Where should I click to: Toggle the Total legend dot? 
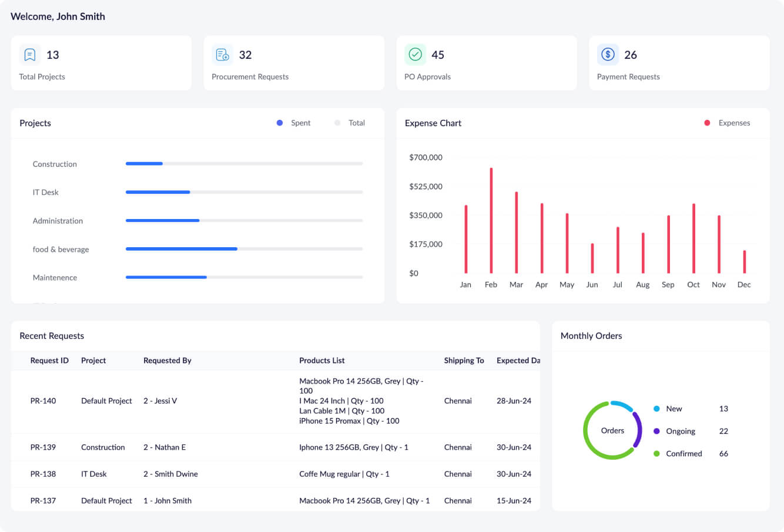coord(337,123)
